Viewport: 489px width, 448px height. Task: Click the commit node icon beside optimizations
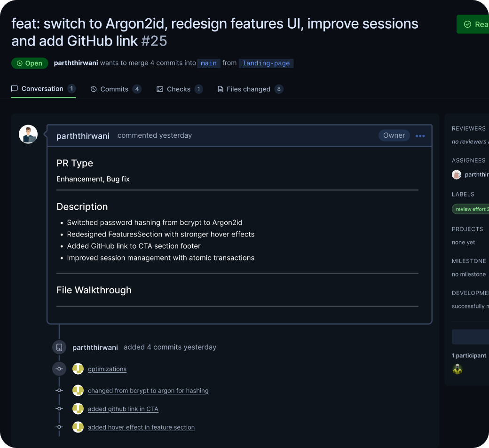59,369
